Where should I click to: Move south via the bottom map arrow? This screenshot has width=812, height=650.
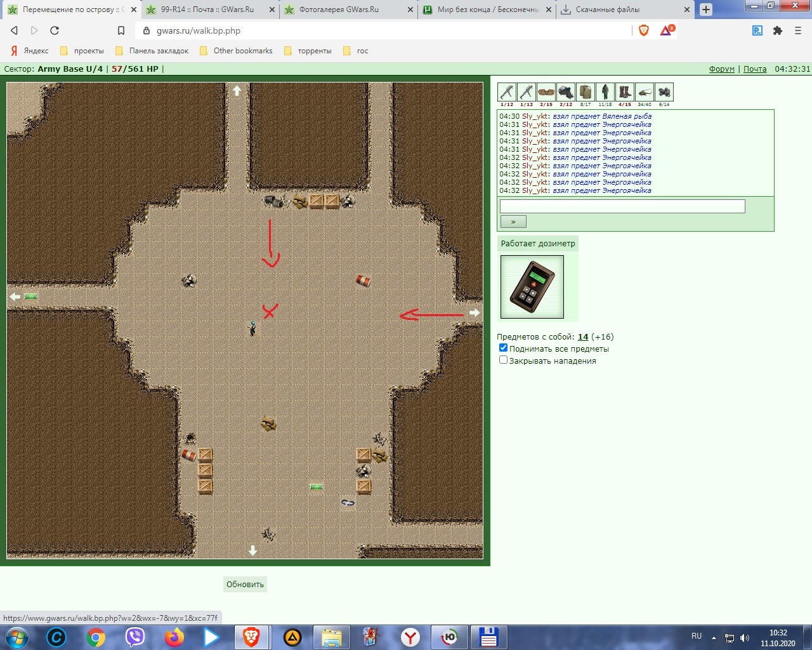pyautogui.click(x=253, y=550)
